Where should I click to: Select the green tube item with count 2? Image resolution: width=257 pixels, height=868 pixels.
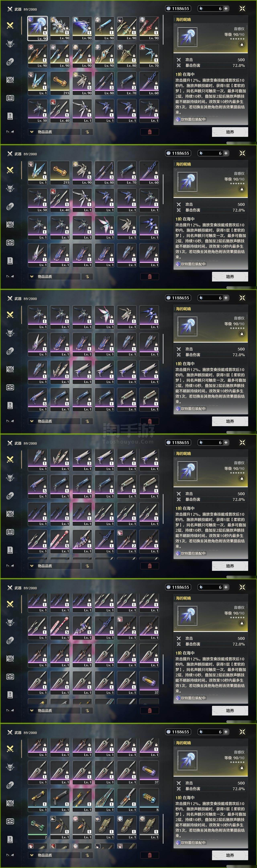[x=37, y=827]
